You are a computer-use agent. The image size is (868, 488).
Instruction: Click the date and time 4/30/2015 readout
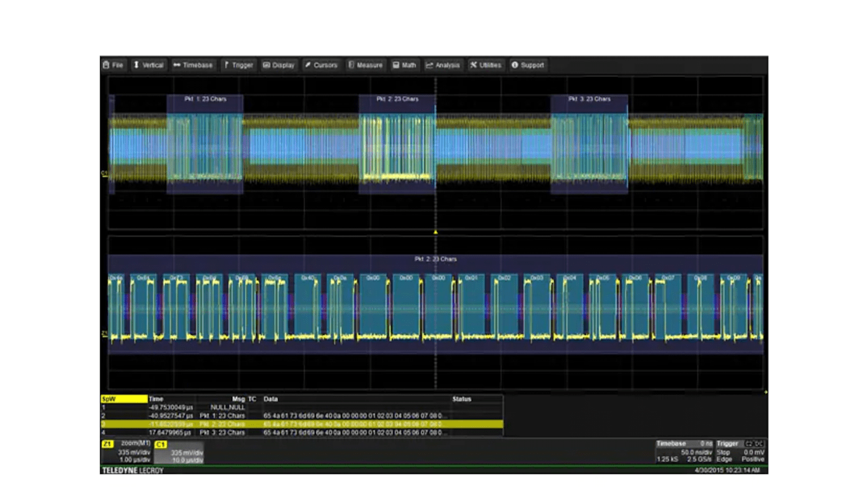[x=727, y=470]
